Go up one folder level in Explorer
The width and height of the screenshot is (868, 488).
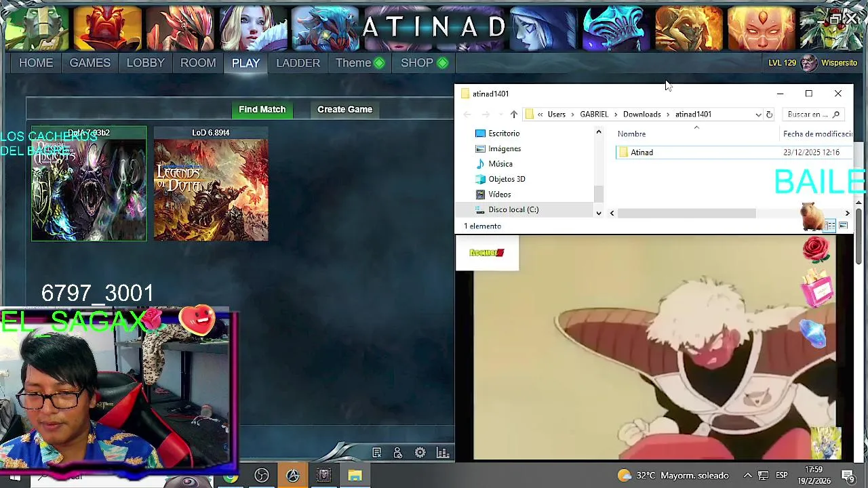point(514,115)
